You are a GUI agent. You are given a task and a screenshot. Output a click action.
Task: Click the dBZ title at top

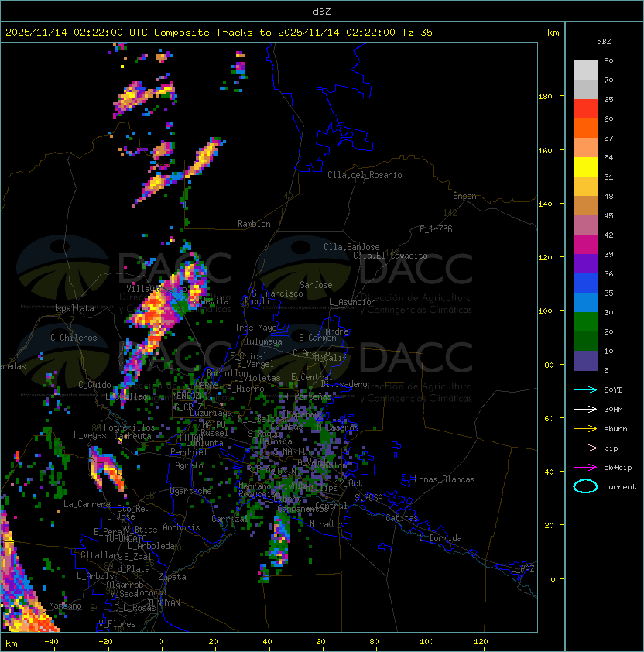[x=322, y=11]
